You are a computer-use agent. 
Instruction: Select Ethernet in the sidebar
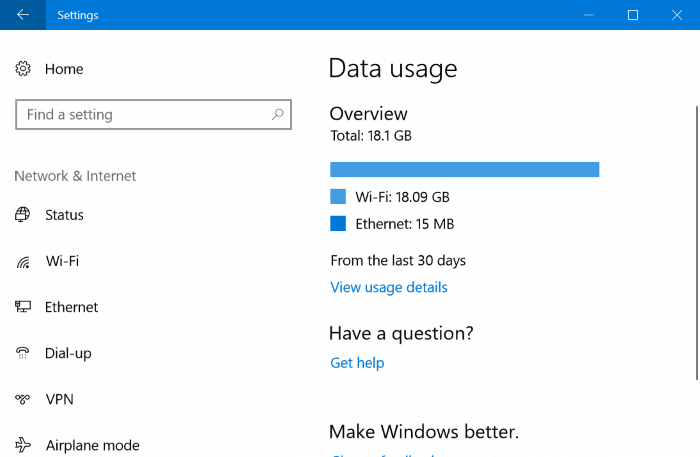coord(71,307)
